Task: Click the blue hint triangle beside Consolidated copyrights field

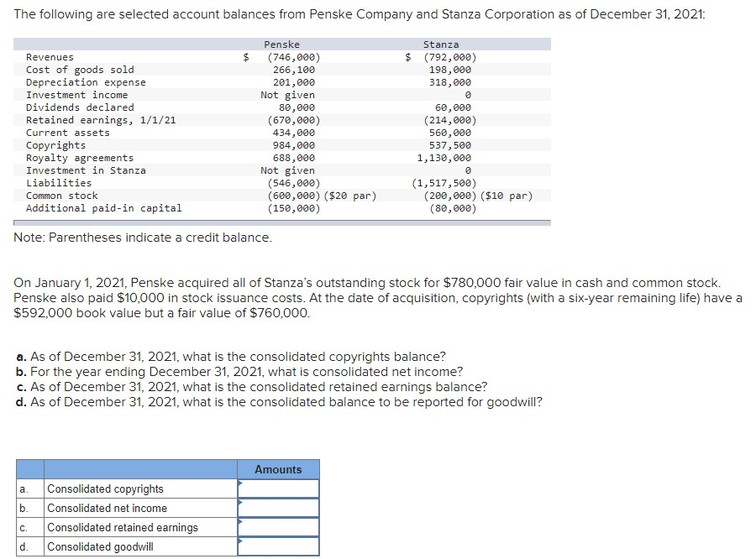Action: (241, 482)
